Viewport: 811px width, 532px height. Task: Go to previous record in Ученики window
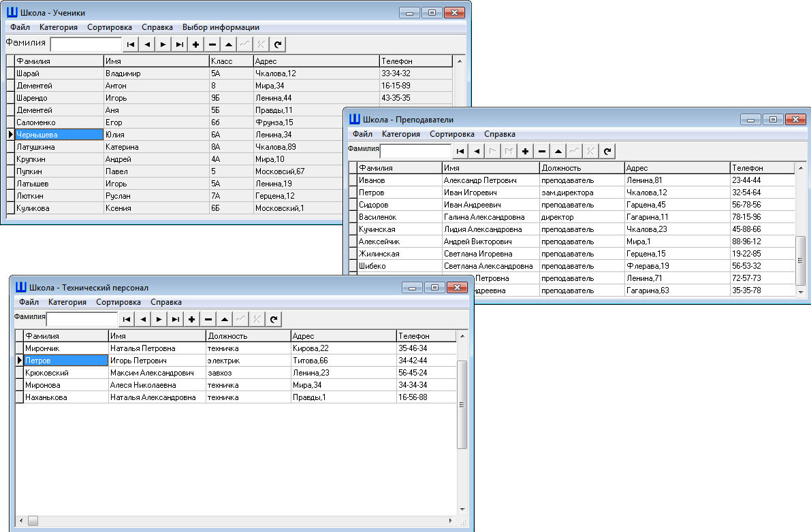[x=147, y=44]
